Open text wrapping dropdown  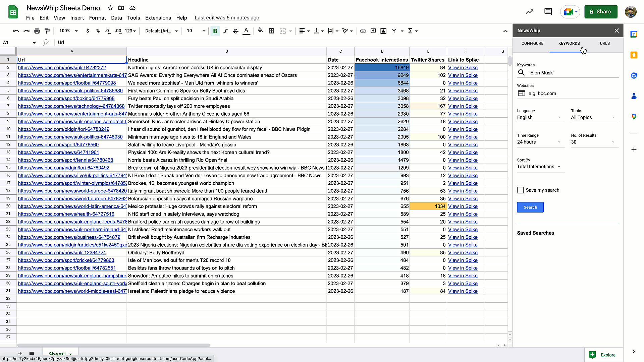coord(333,31)
